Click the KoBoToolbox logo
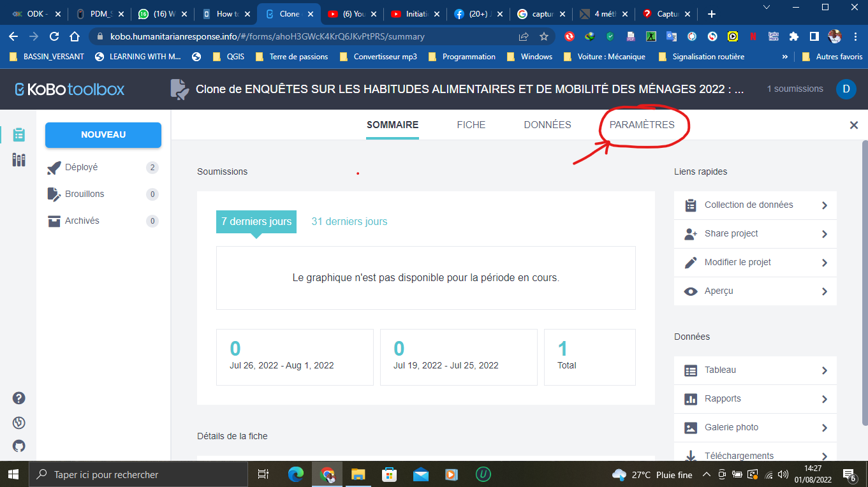 click(70, 89)
